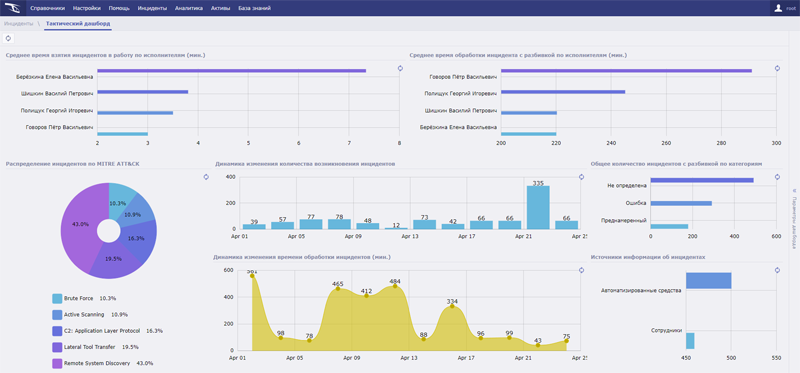Click Берёзкина Елена Васильевна pickup time bar
Screen dimensions: 800x373
click(x=232, y=70)
